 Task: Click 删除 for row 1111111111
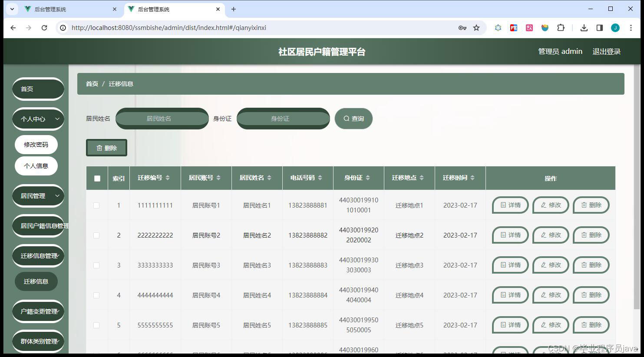[x=591, y=205]
